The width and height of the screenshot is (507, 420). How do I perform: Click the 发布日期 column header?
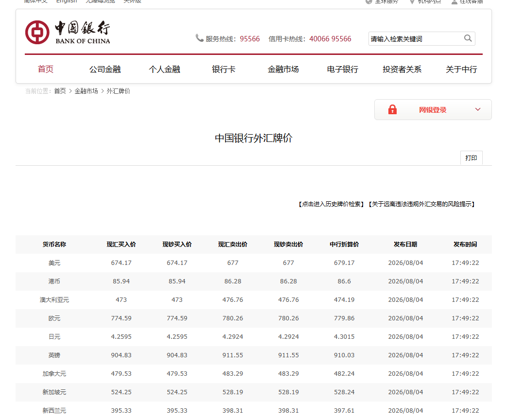click(x=405, y=245)
